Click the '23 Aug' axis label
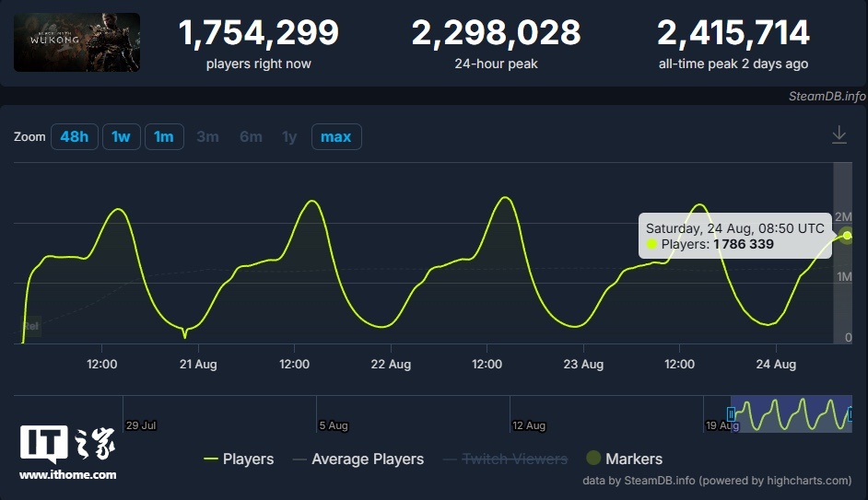 (x=583, y=364)
